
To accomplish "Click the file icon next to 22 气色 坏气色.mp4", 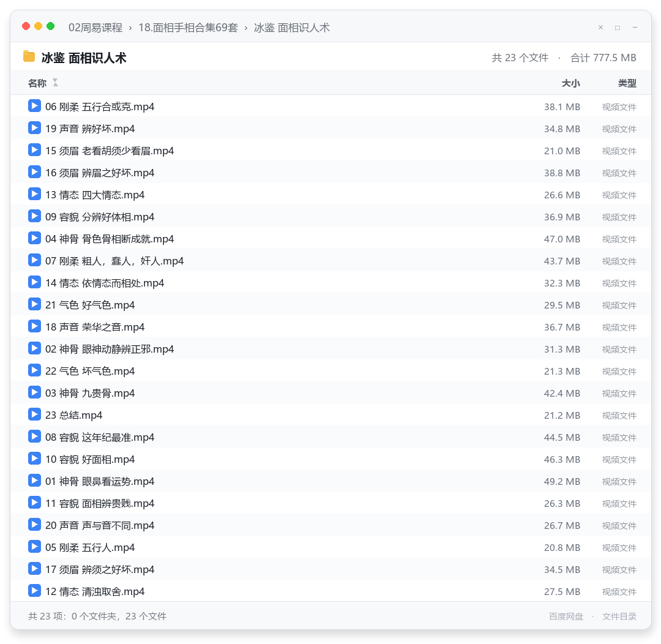I will pyautogui.click(x=34, y=370).
